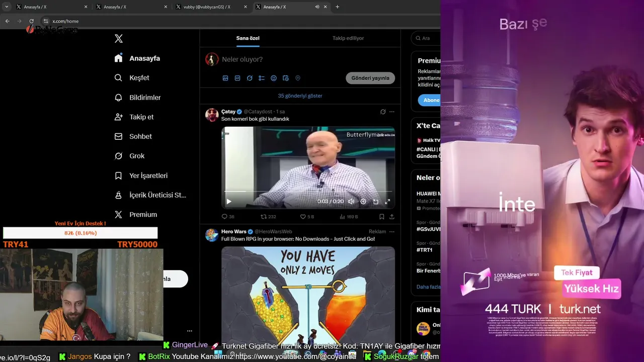Open Keşfet search page
This screenshot has width=644, height=362.
(132, 78)
